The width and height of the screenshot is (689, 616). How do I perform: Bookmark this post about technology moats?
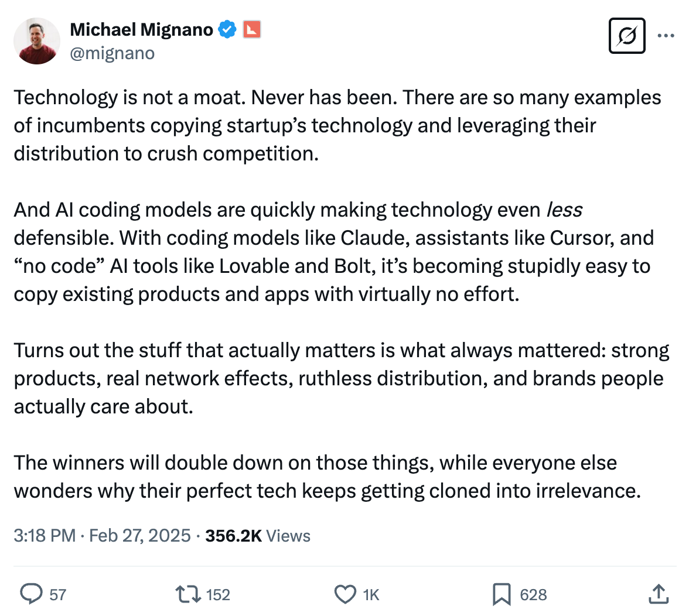pos(502,594)
